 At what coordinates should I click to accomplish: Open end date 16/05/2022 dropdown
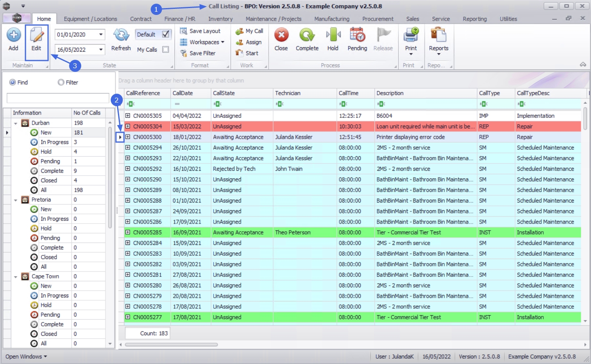click(x=101, y=50)
